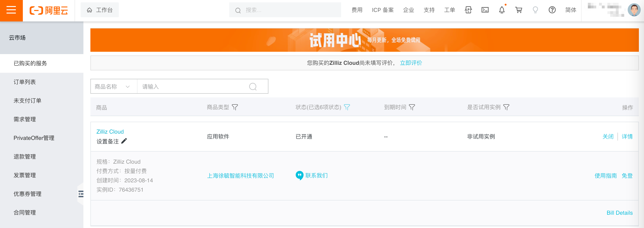644x228 pixels.
Task: Click the API explorer icon
Action: pyautogui.click(x=468, y=10)
